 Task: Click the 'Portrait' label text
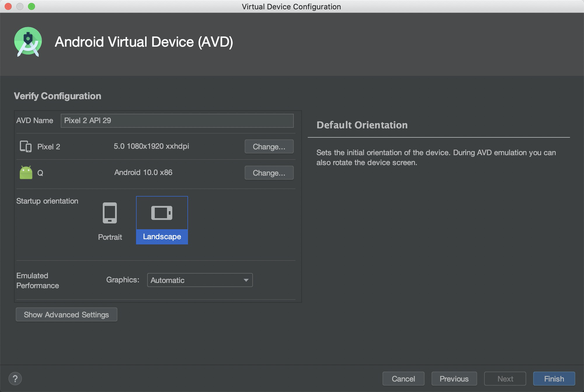pos(110,237)
